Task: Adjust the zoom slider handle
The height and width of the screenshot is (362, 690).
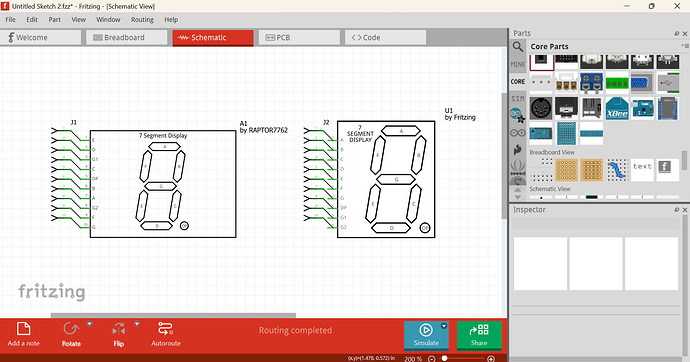Action: point(444,359)
